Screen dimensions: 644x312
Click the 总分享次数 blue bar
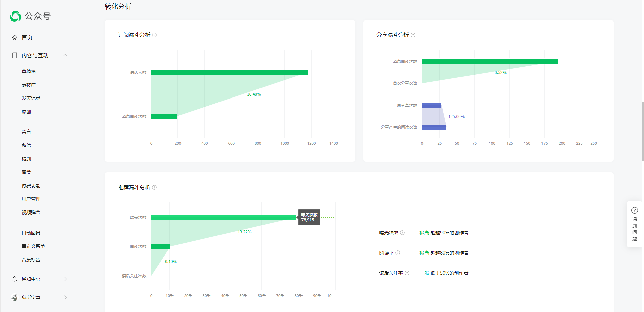[x=432, y=105]
